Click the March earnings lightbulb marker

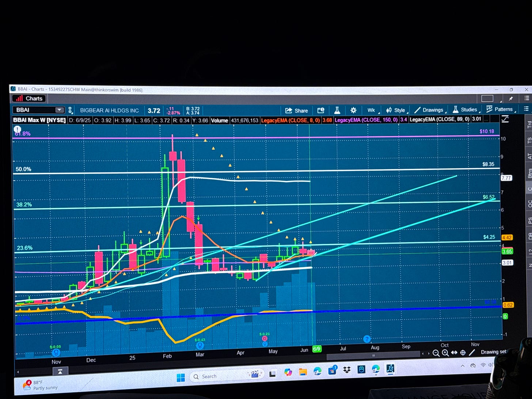click(x=200, y=345)
